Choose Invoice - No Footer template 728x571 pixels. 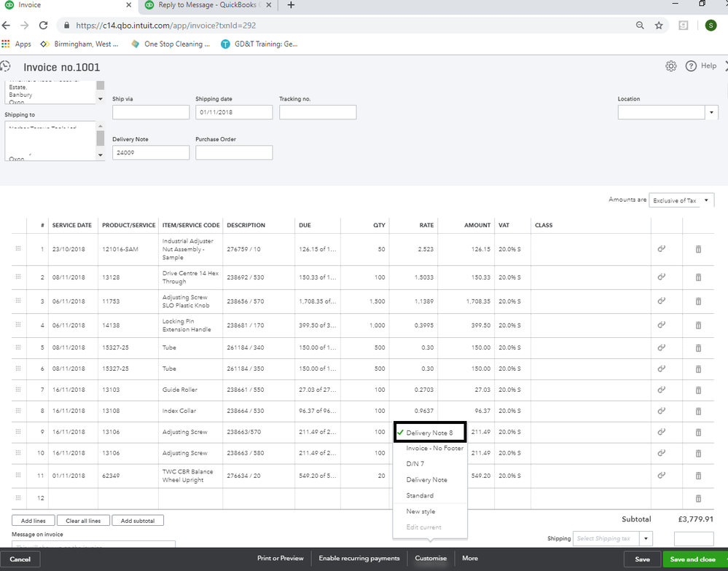[x=434, y=448]
